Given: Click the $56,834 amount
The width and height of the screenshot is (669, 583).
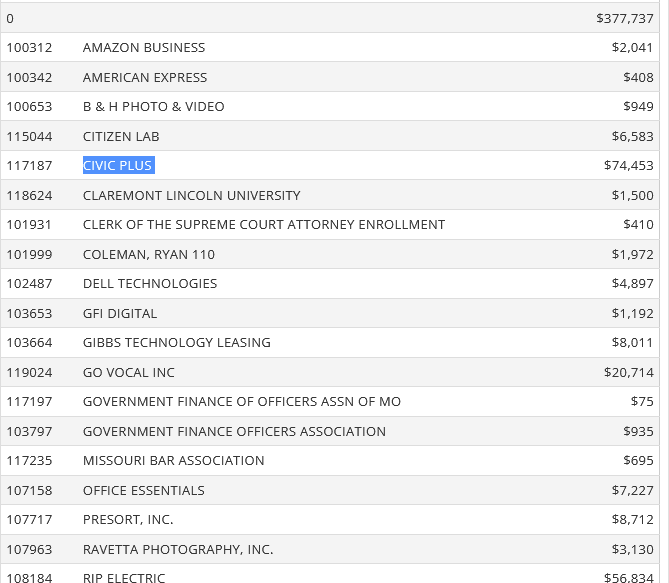Looking at the screenshot, I should [x=628, y=578].
